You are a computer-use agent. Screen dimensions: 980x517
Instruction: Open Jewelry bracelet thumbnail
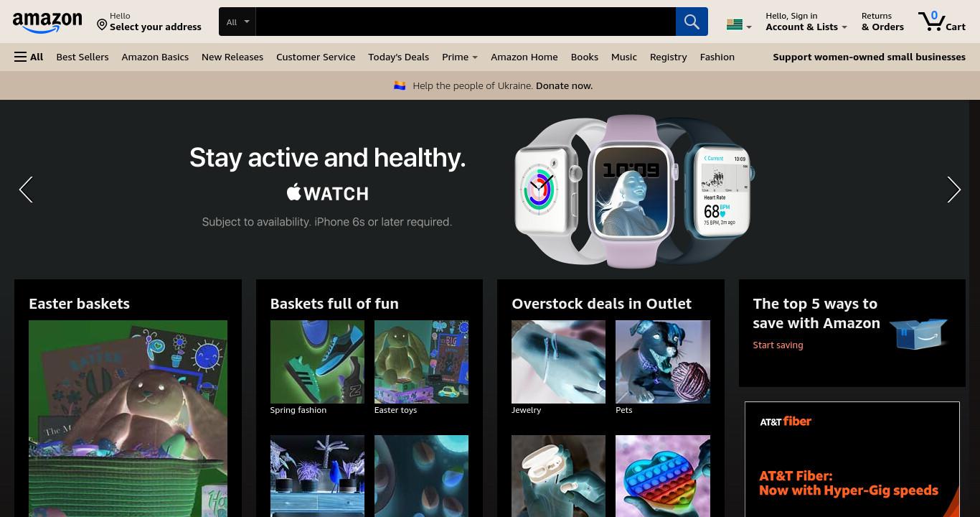tap(558, 362)
